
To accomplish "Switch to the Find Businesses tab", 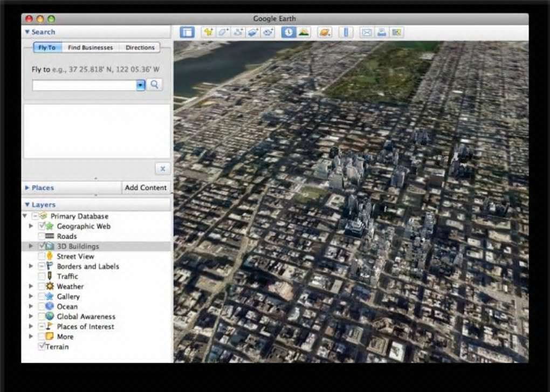I will 91,47.
